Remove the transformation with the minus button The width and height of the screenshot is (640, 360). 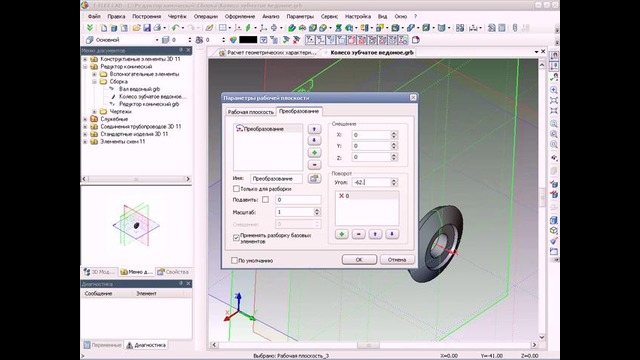[x=314, y=165]
